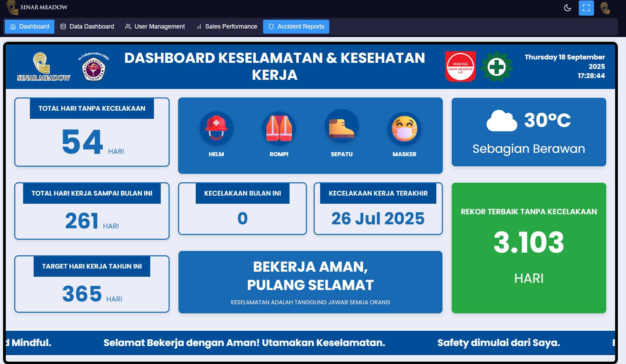Click the cloud weather icon
This screenshot has height=364, width=626.
(502, 121)
